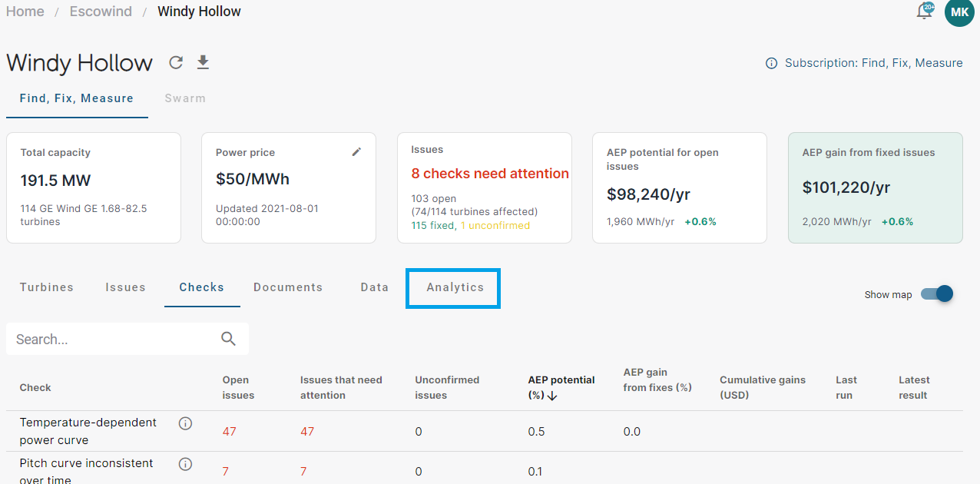
Task: Open the MK user avatar menu
Action: tap(959, 12)
